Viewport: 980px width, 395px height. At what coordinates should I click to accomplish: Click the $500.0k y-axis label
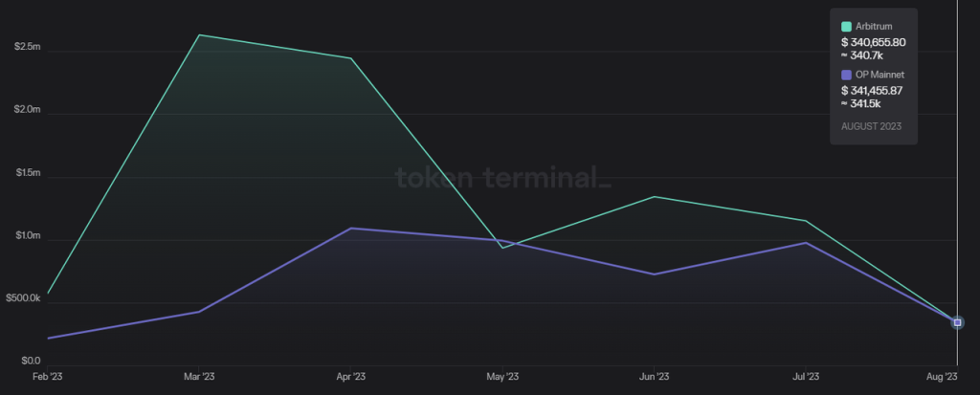click(24, 298)
